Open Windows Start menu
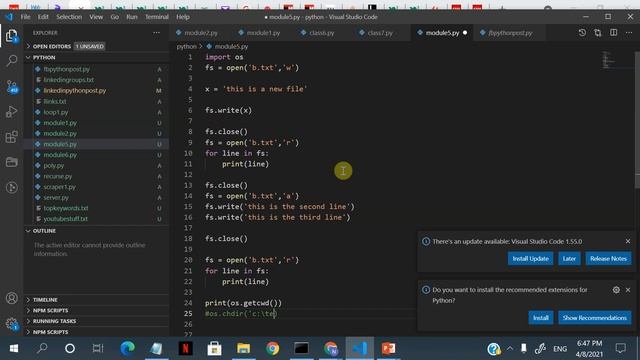The image size is (640, 360). tap(14, 349)
